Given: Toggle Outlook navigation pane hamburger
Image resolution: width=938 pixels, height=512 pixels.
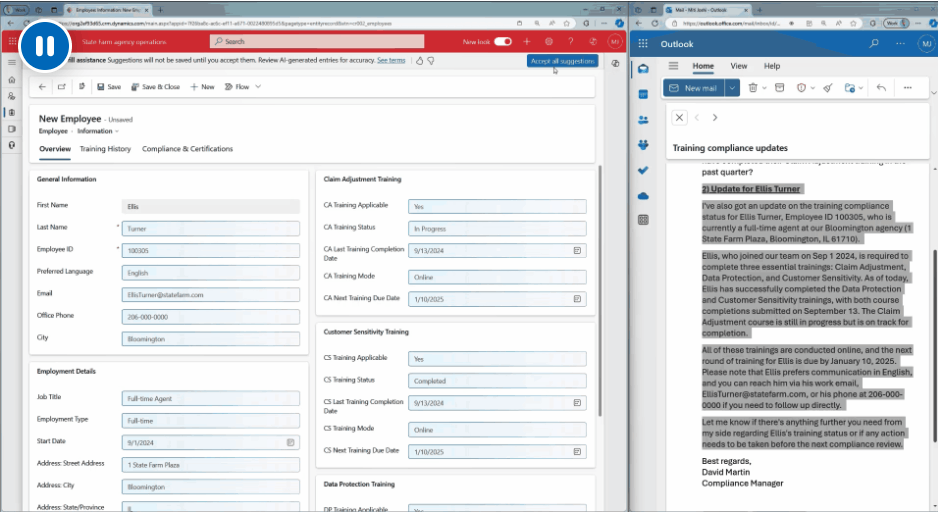Looking at the screenshot, I should coord(673,66).
